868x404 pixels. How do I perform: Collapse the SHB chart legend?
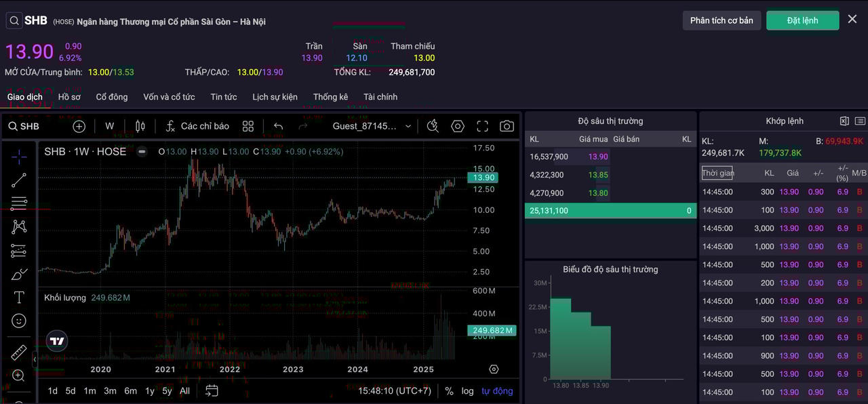point(142,152)
